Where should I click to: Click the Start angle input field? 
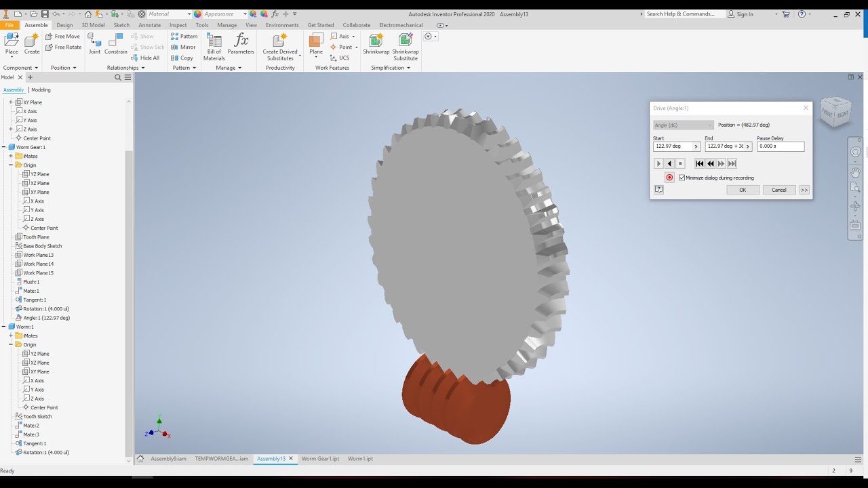click(x=673, y=146)
